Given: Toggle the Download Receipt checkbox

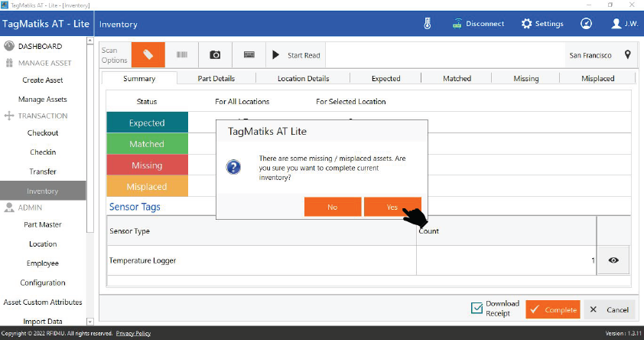Looking at the screenshot, I should pos(476,309).
